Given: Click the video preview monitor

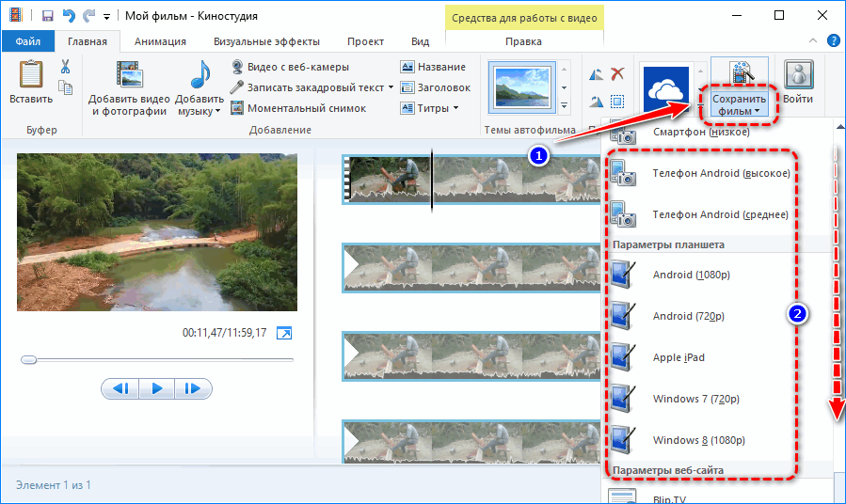Looking at the screenshot, I should 157,232.
